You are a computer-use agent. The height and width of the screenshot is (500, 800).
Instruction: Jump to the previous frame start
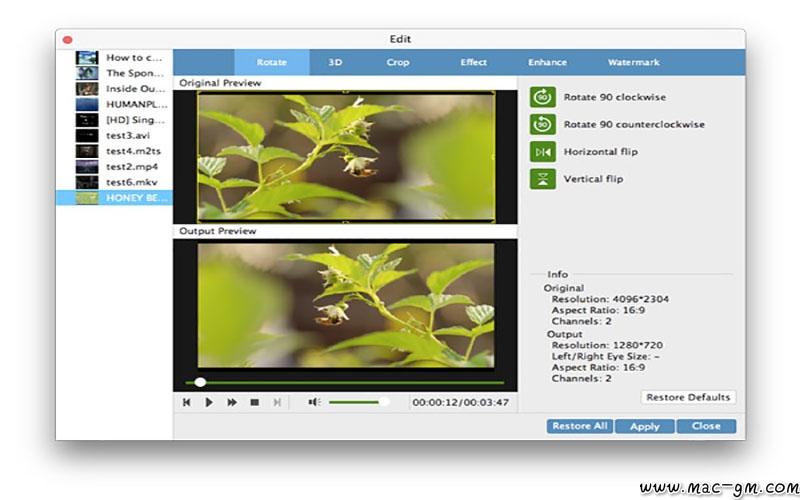(187, 402)
